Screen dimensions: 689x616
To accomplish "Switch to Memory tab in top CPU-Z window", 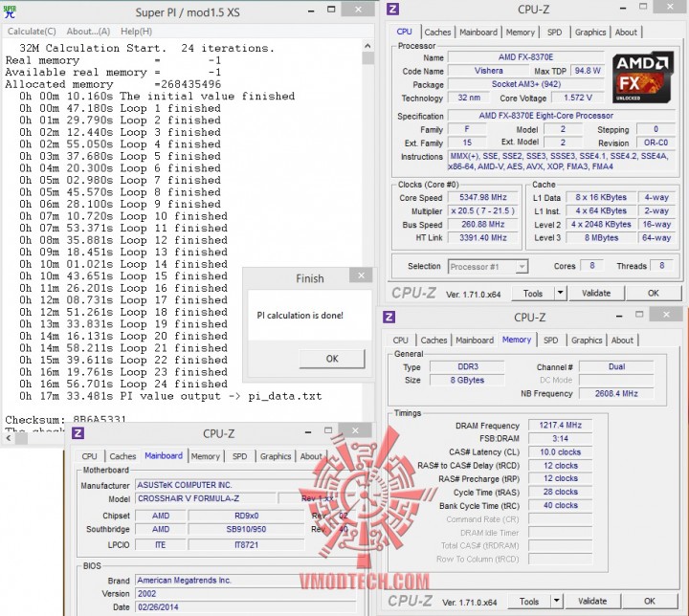I will pyautogui.click(x=520, y=33).
